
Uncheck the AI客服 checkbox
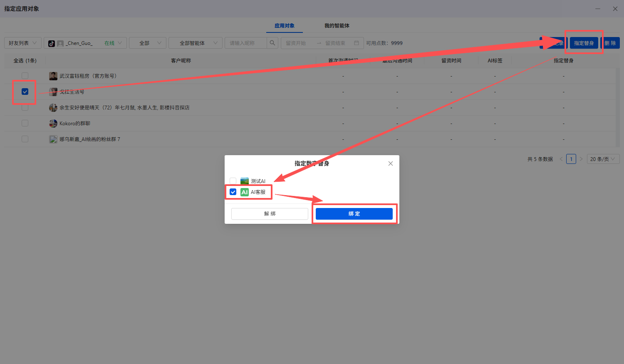pos(233,192)
